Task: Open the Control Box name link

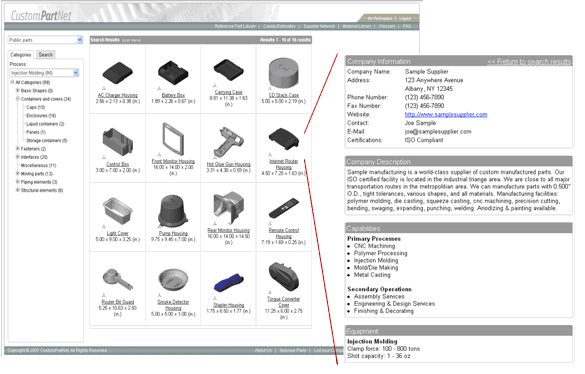Action: (x=118, y=164)
